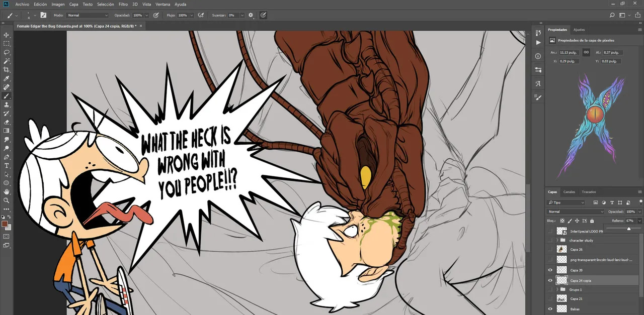
Task: Open the Archivo menu
Action: [x=22, y=4]
